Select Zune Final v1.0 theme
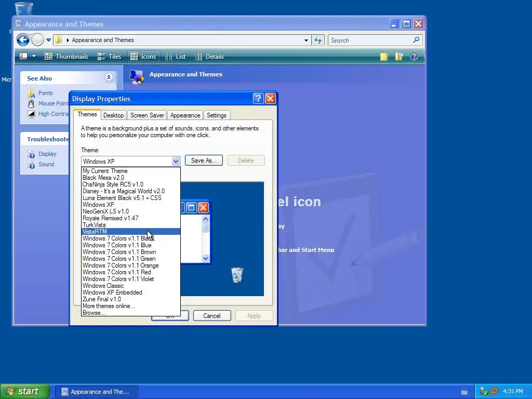 click(x=131, y=300)
